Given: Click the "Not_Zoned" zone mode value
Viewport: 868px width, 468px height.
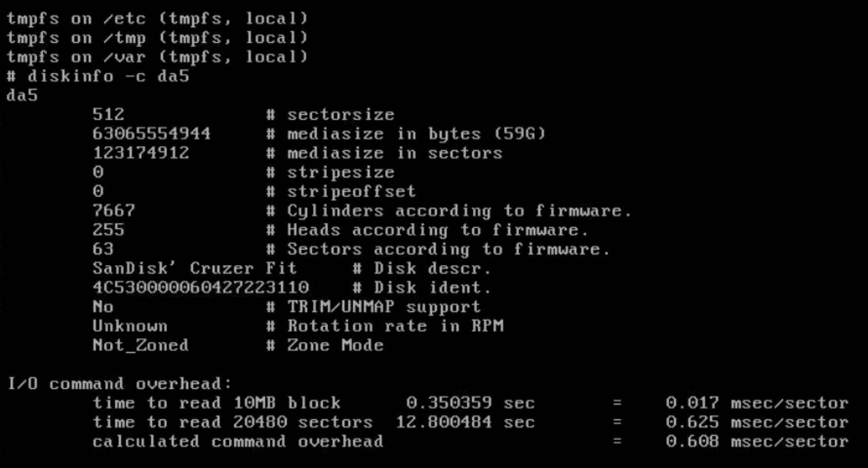Looking at the screenshot, I should coord(140,345).
